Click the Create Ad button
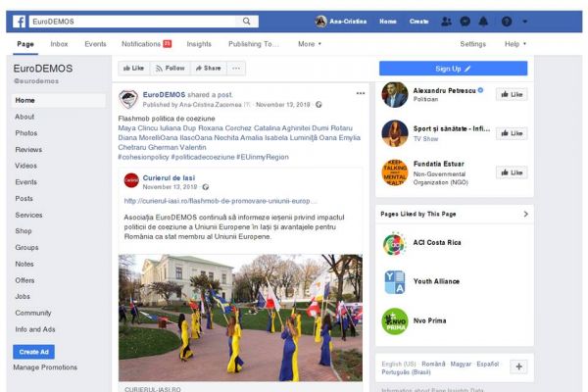The height and width of the screenshot is (392, 588). [33, 352]
